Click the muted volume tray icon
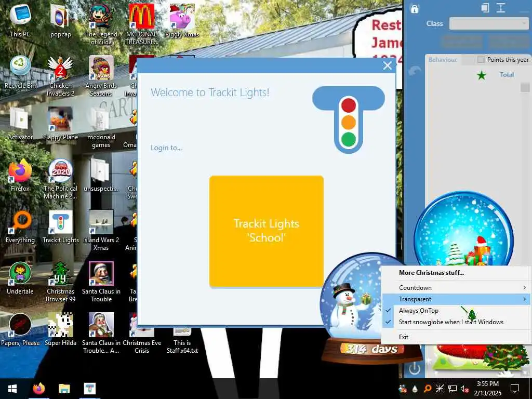The image size is (532, 399). point(465,389)
